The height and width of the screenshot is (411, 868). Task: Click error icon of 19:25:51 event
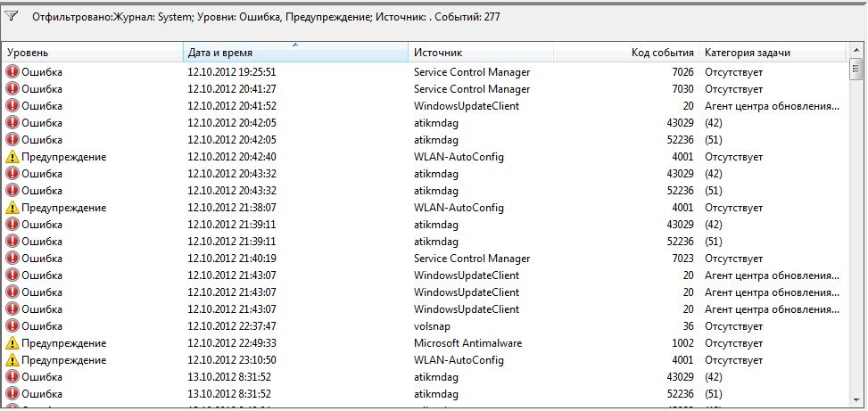pyautogui.click(x=12, y=72)
